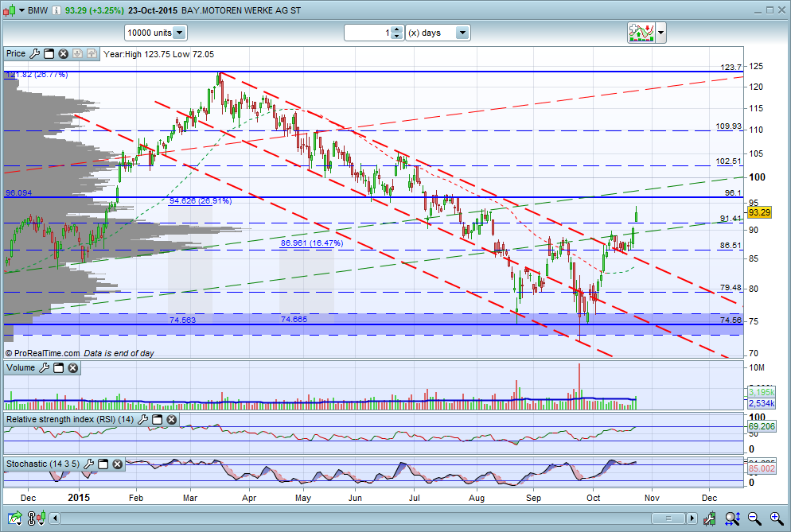The width and height of the screenshot is (791, 532).
Task: Click the 2015 year label on axis
Action: [79, 498]
